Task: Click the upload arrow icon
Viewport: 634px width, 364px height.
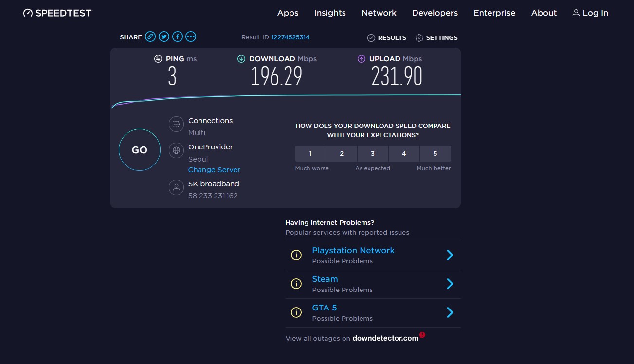Action: pyautogui.click(x=362, y=59)
